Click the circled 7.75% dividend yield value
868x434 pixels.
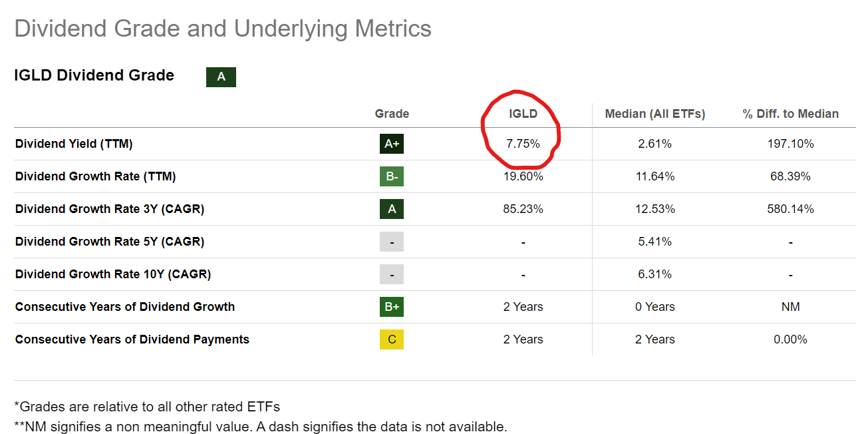(x=523, y=144)
